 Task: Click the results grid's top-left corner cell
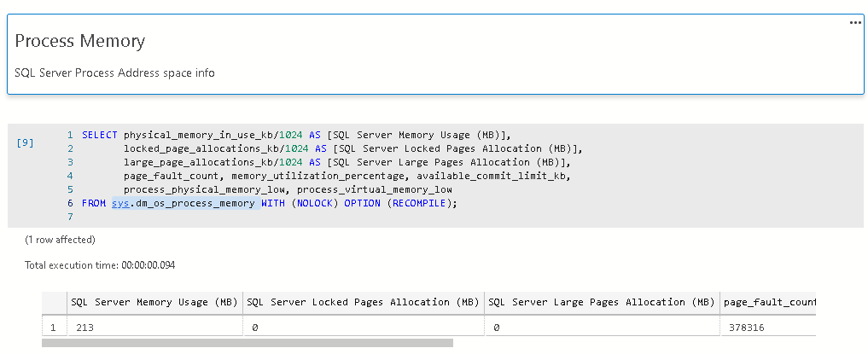pos(54,302)
